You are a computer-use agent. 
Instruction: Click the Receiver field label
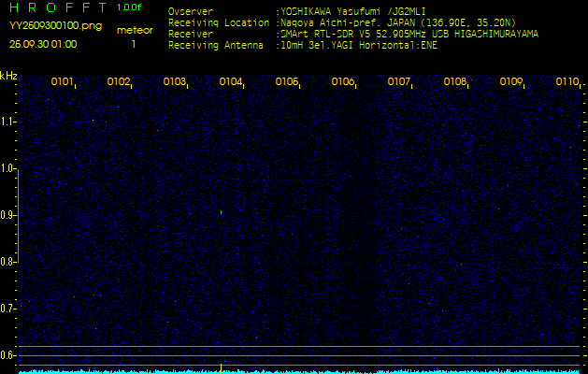pos(191,35)
